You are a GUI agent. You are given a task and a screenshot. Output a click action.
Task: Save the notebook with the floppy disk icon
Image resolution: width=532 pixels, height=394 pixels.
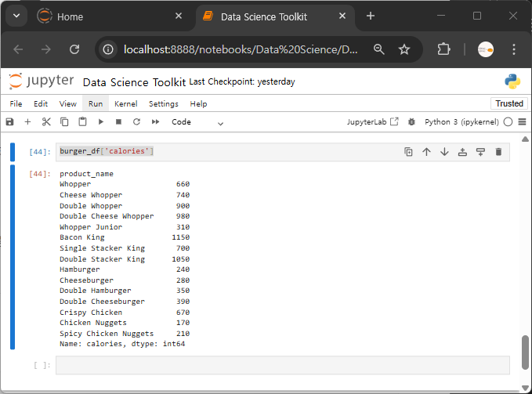[10, 121]
